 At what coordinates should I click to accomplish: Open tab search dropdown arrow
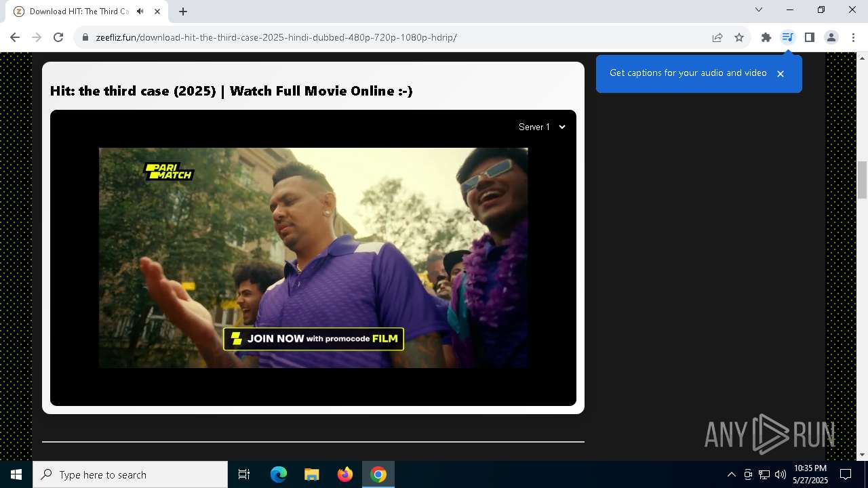click(x=759, y=9)
